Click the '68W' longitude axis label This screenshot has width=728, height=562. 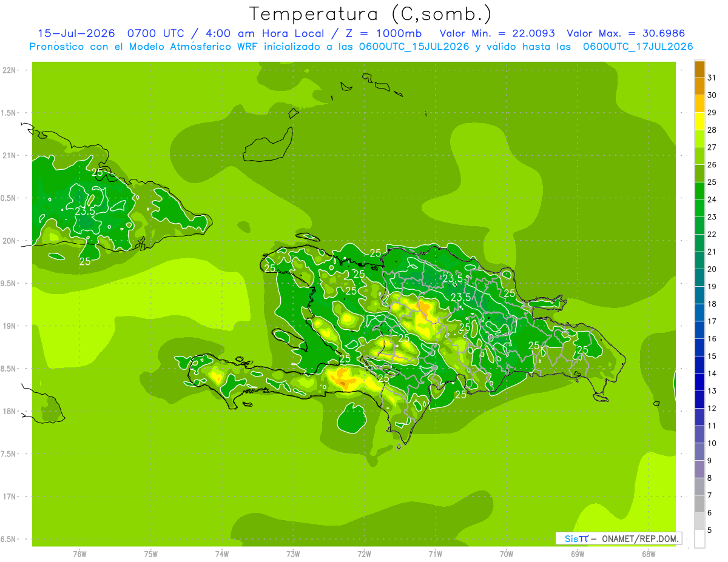click(649, 554)
